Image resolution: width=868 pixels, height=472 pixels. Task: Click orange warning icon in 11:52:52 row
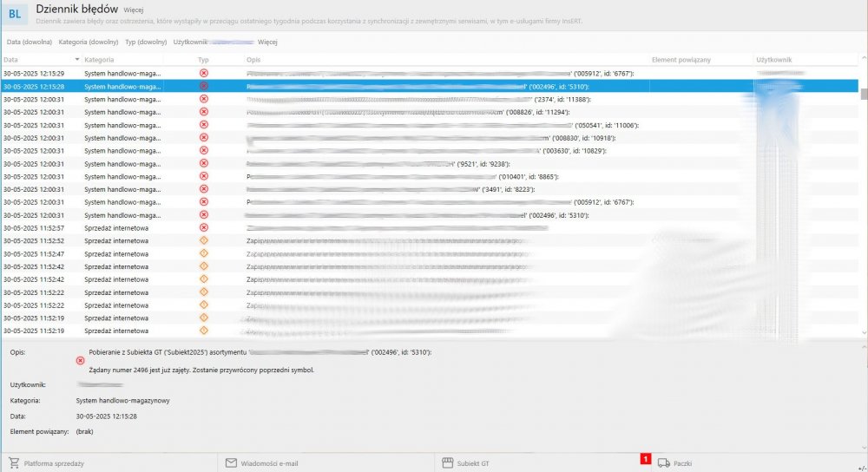[x=204, y=240]
